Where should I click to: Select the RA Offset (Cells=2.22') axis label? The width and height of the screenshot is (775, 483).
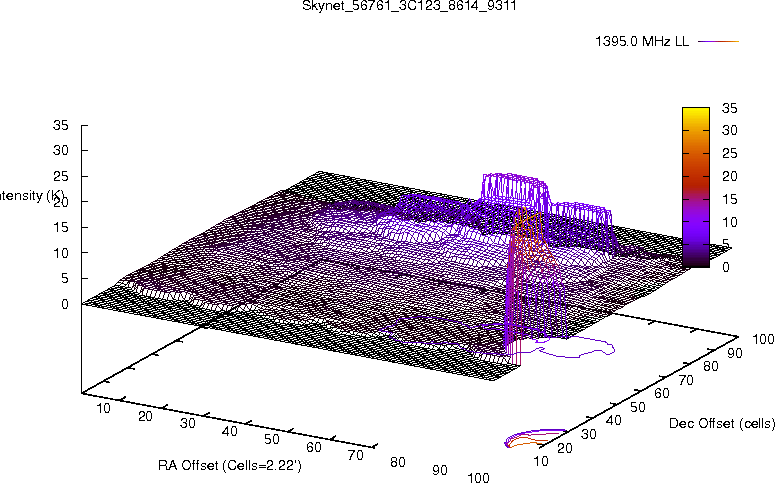coord(230,466)
